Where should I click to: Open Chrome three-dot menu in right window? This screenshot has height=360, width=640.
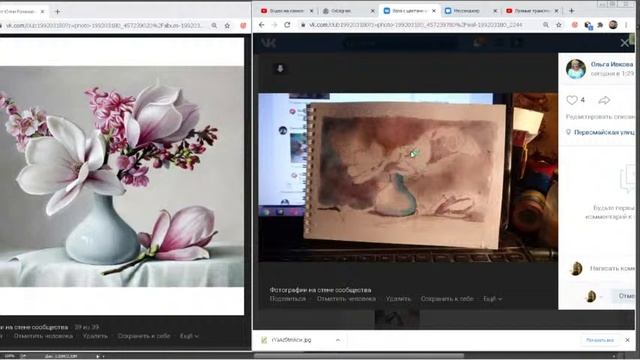click(x=626, y=25)
